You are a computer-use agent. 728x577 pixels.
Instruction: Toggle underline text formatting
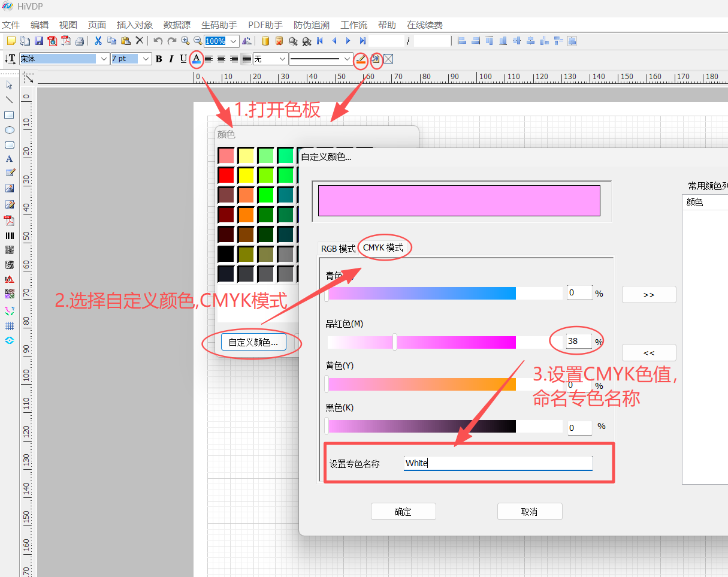coord(183,59)
